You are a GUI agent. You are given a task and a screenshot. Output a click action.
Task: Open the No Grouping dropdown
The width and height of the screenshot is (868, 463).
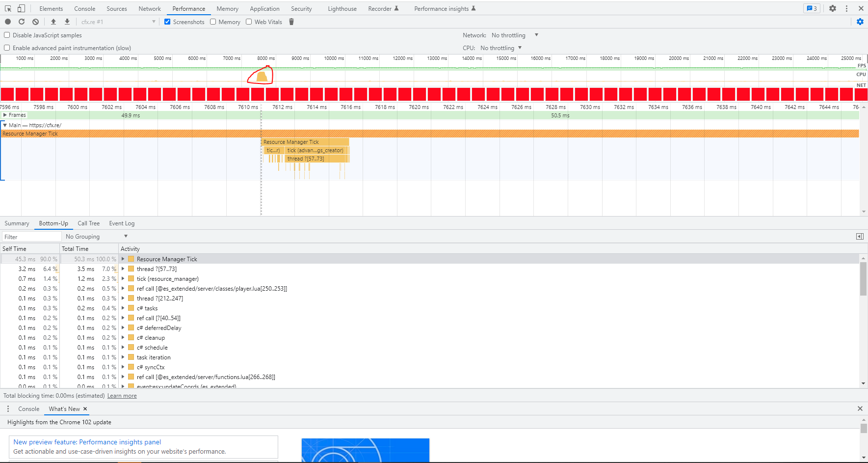96,237
